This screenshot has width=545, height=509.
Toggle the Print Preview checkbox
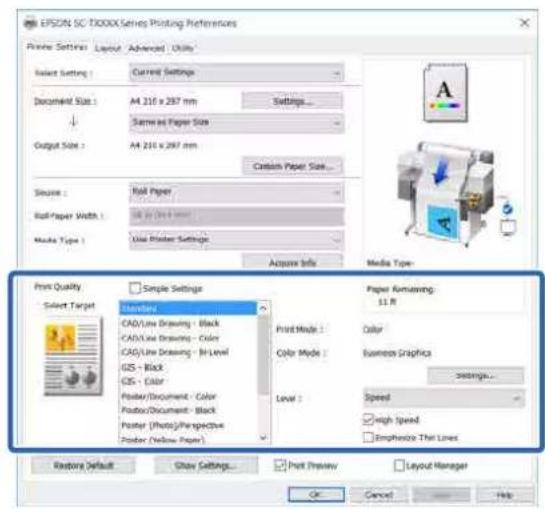click(280, 465)
